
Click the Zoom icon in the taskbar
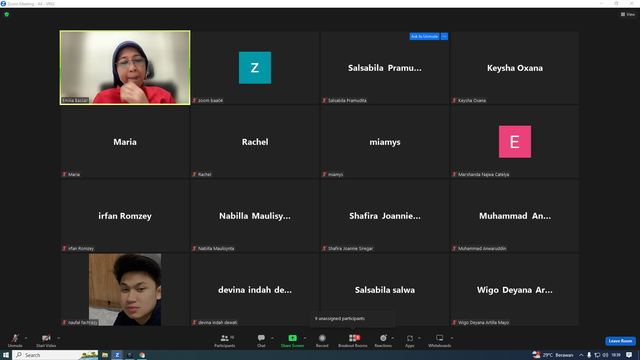(117, 355)
